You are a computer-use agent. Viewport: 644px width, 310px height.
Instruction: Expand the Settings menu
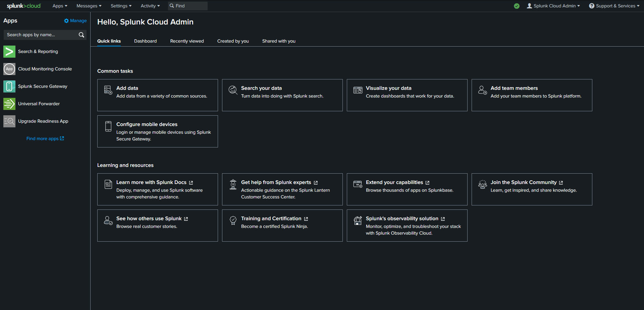tap(121, 6)
